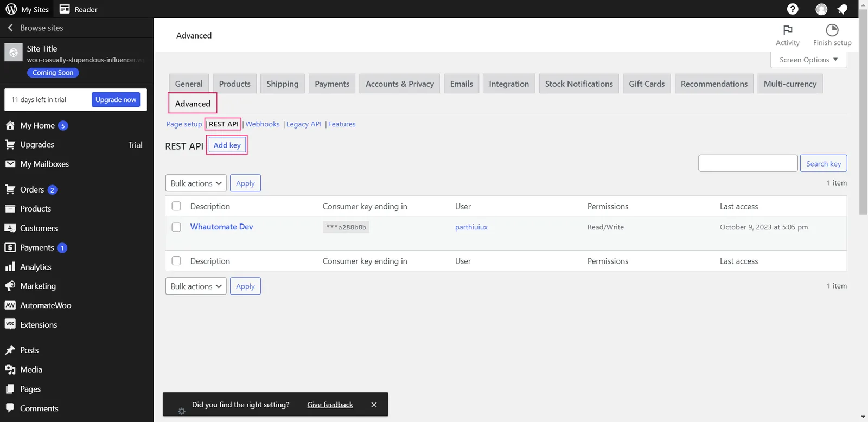868x422 pixels.
Task: Click the Marketing megaphone icon
Action: point(10,286)
